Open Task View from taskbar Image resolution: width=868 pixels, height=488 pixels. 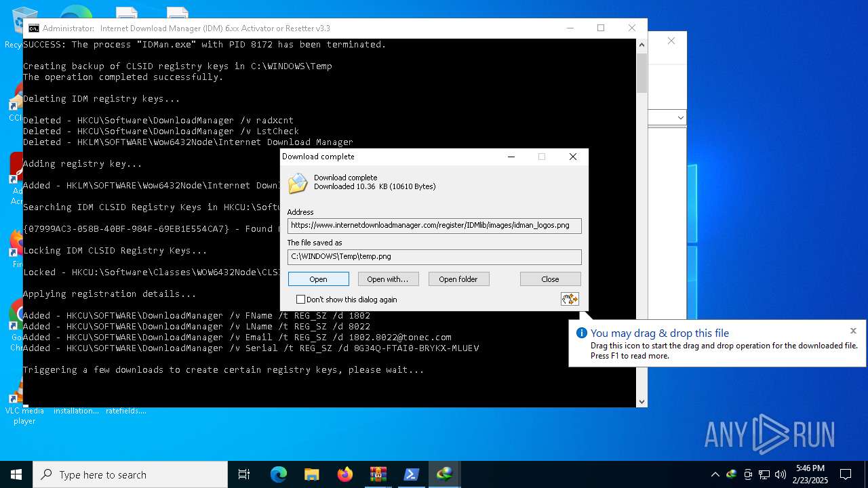[244, 474]
